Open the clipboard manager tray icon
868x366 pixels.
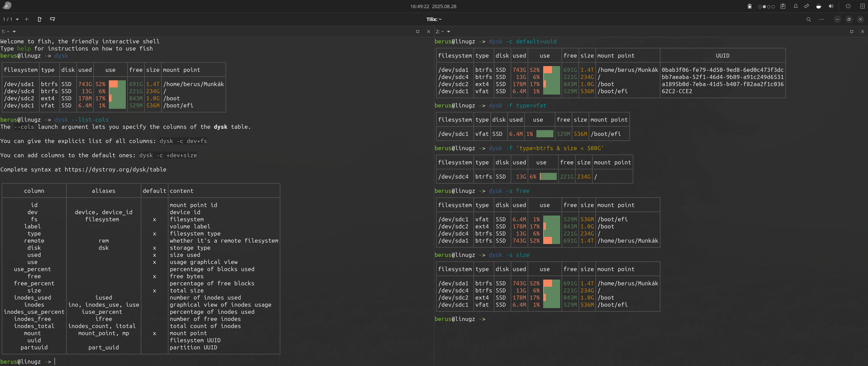coord(783,6)
